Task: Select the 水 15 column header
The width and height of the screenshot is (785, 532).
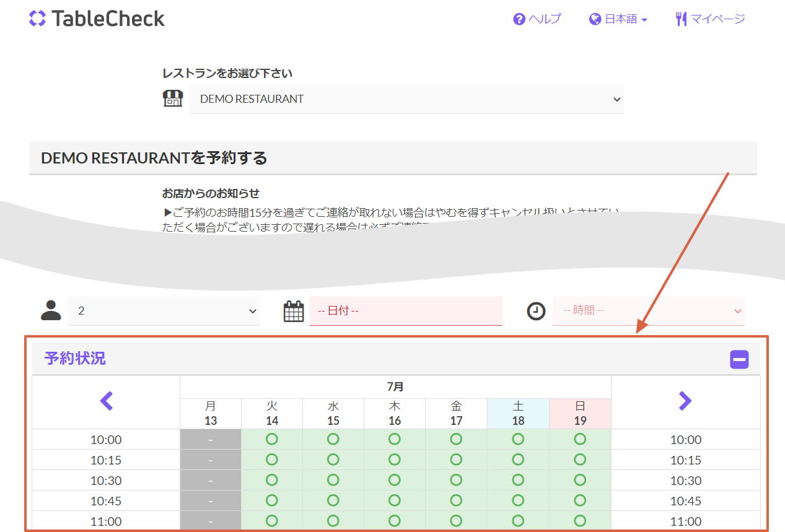Action: pyautogui.click(x=333, y=414)
